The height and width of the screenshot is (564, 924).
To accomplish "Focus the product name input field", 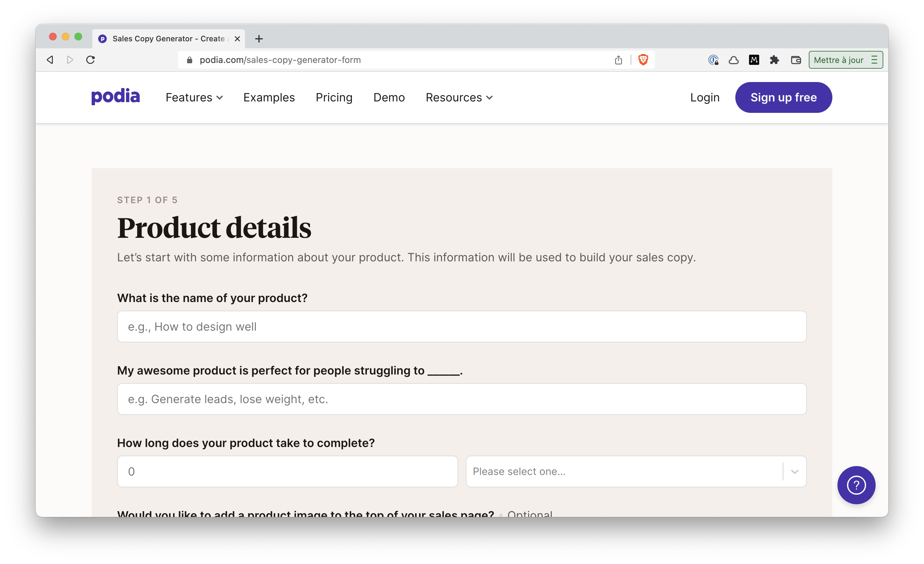I will [462, 327].
